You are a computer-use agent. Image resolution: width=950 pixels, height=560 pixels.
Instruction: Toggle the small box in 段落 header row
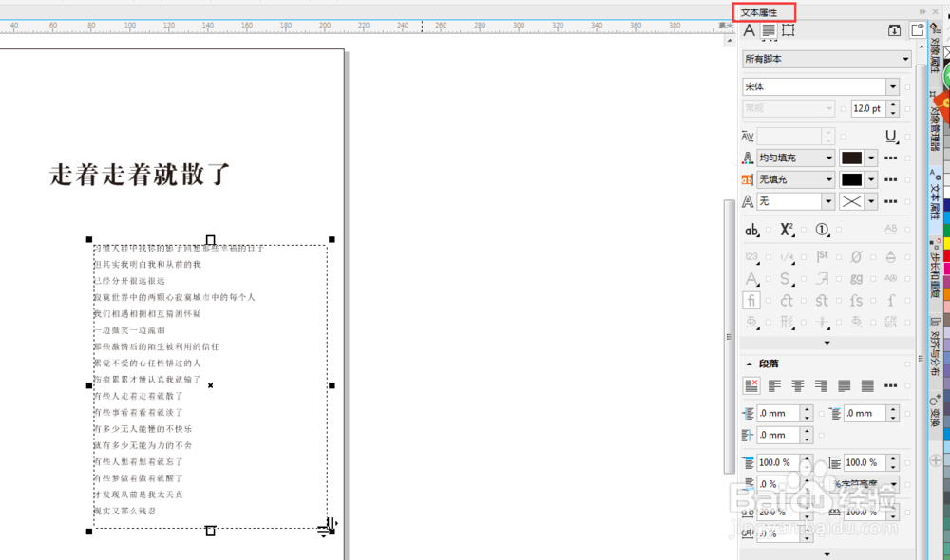[x=907, y=364]
